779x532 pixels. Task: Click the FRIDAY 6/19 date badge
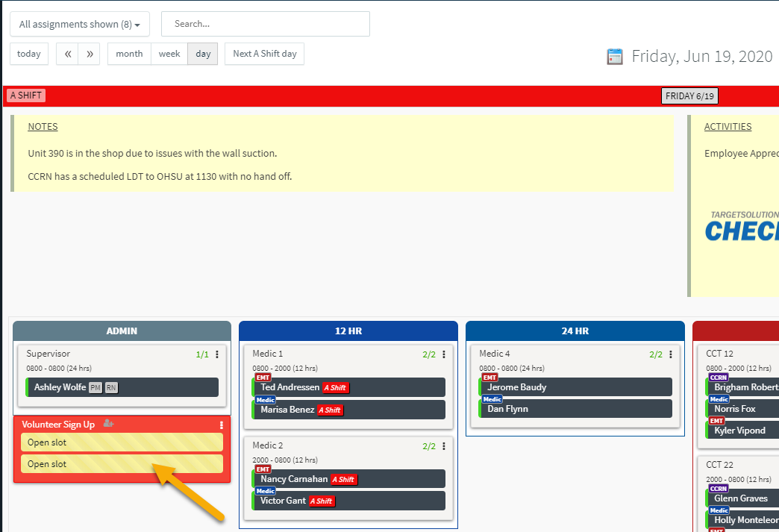coord(689,96)
